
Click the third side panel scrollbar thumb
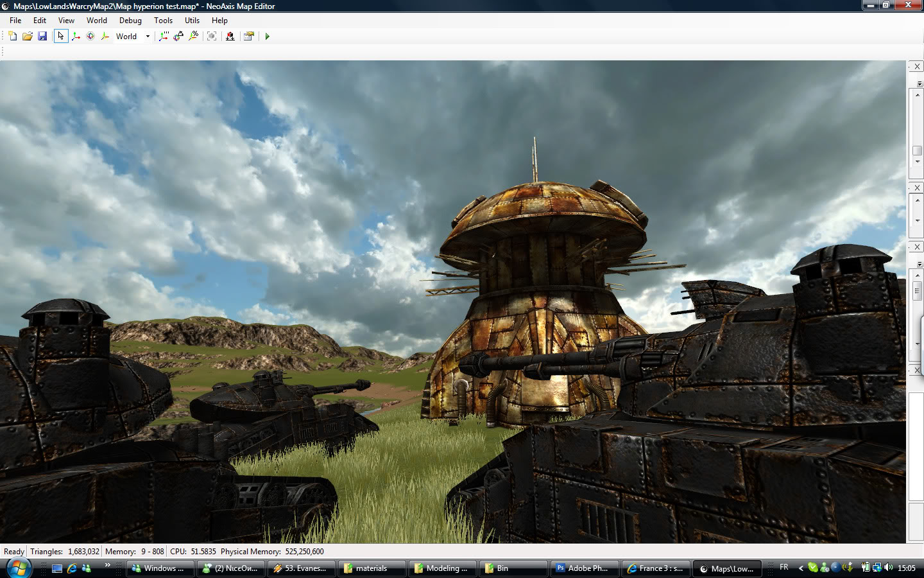(918, 291)
